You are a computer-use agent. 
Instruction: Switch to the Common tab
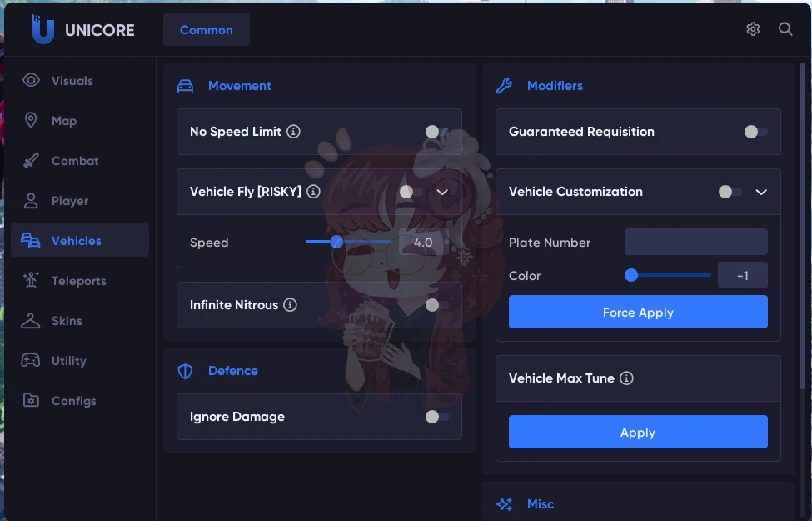click(x=206, y=29)
